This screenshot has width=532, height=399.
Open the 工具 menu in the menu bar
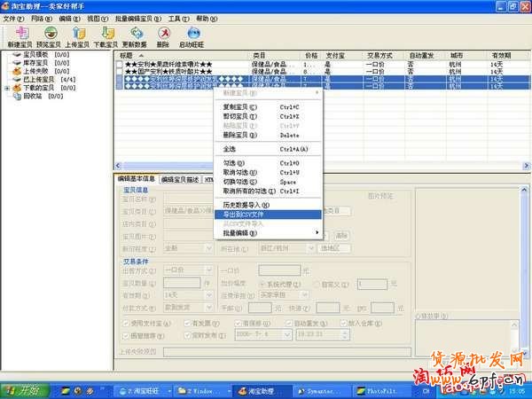[178, 18]
